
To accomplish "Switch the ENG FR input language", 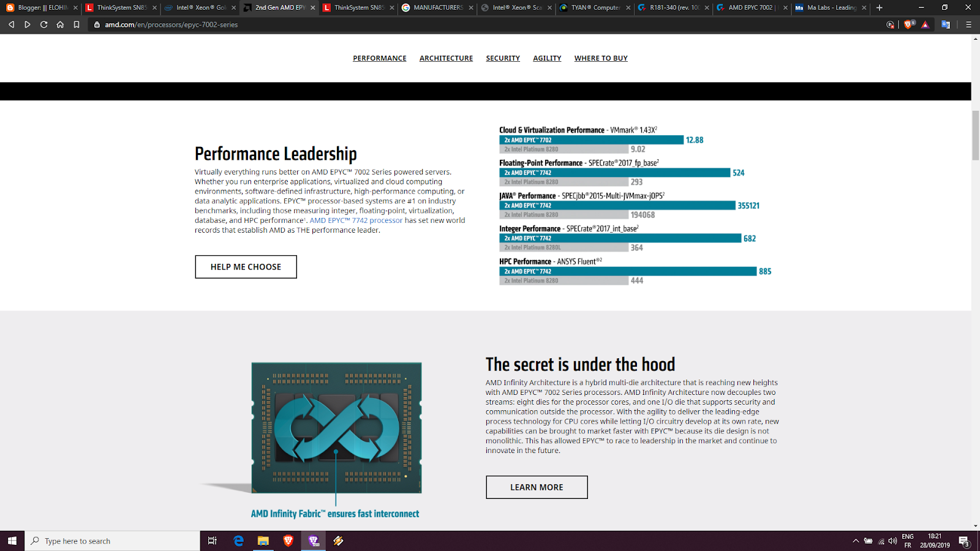I will [908, 541].
